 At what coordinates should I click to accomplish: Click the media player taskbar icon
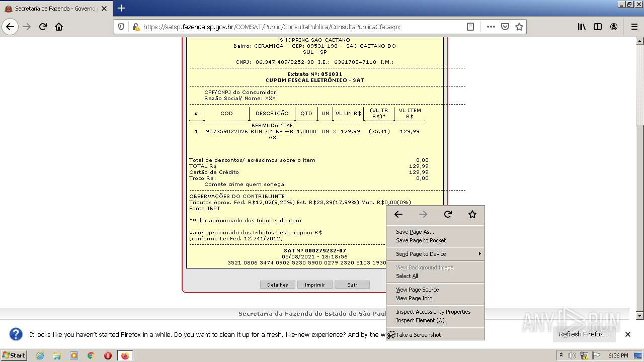pos(74,355)
